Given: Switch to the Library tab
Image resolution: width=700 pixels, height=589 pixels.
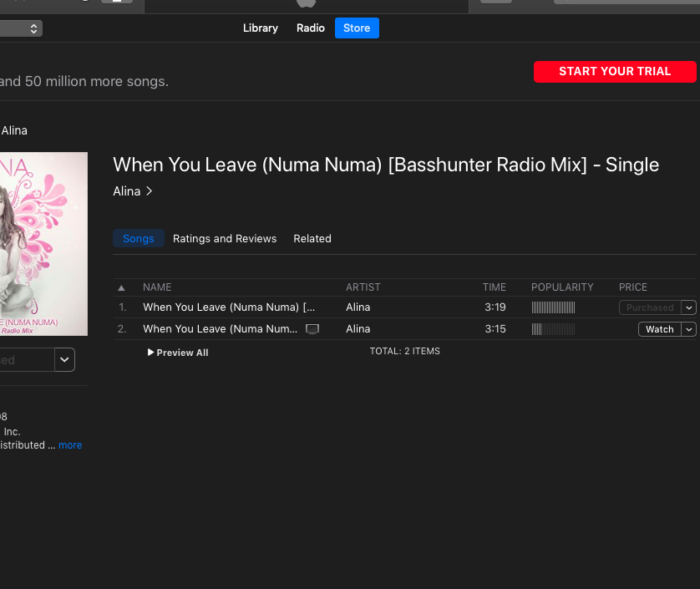Looking at the screenshot, I should point(261,28).
